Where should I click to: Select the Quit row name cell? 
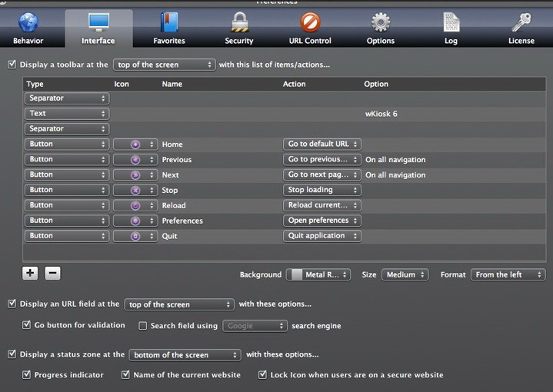point(169,236)
